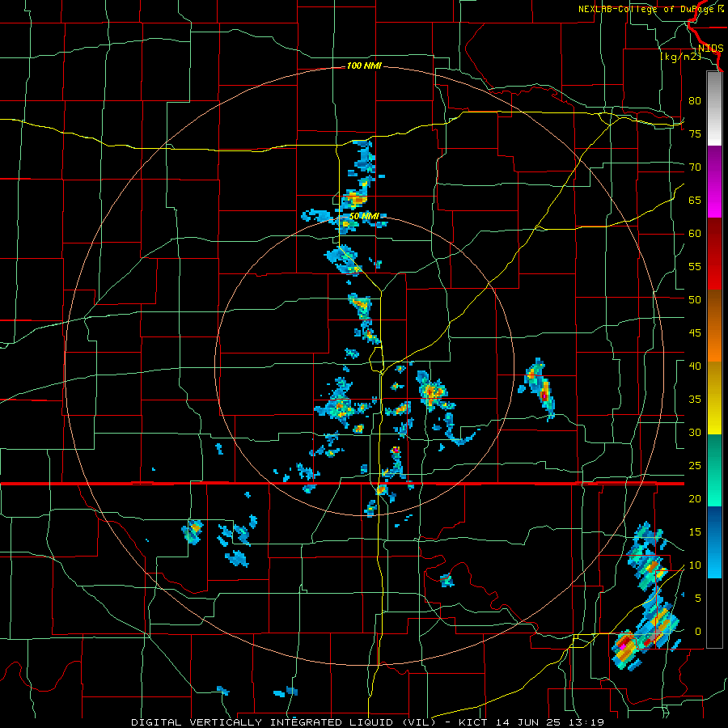728x728 pixels.
Task: Click the legend value 5
Action: pos(698,599)
